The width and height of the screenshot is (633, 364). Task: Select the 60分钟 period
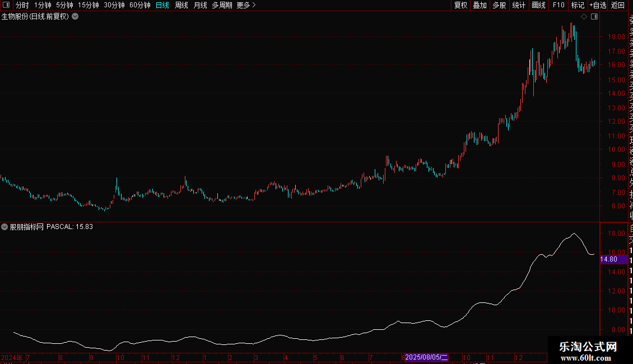(x=140, y=5)
